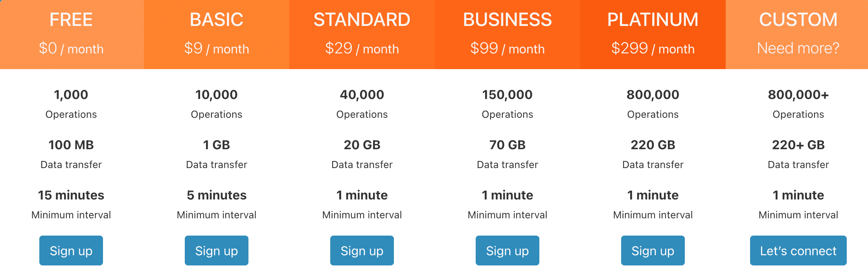
Task: Select the STANDARD plan header
Action: click(x=362, y=35)
